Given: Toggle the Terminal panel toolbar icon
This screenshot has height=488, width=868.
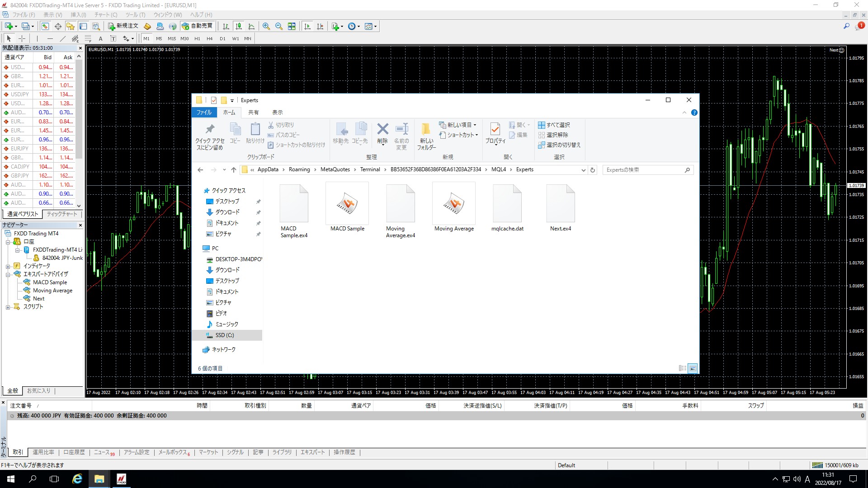Looking at the screenshot, I should 83,26.
